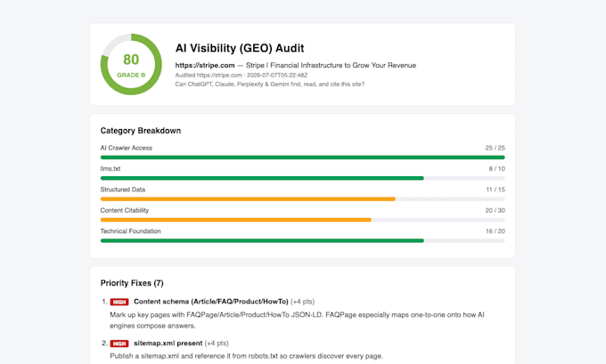Click the Content schema (Article/FAQ/Product/HowTo) fix title

(x=211, y=302)
